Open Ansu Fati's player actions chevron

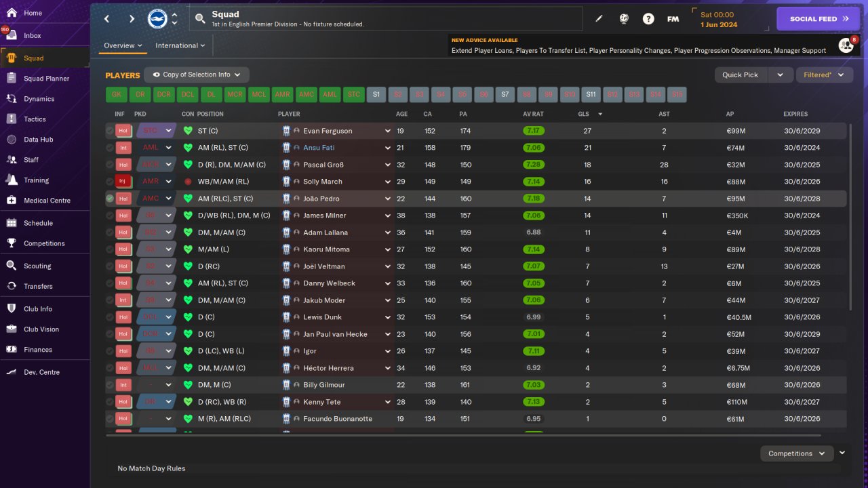pyautogui.click(x=388, y=148)
